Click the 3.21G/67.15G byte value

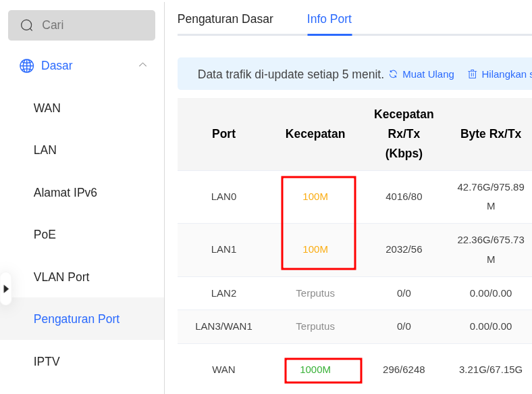(x=491, y=370)
